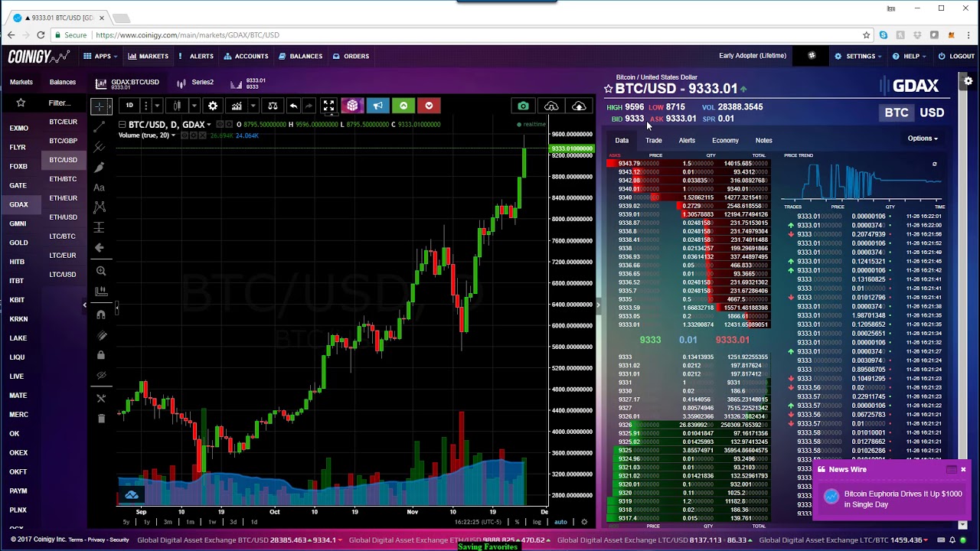Toggle auto scale on chart
Viewport: 980px width, 551px height.
pos(560,522)
